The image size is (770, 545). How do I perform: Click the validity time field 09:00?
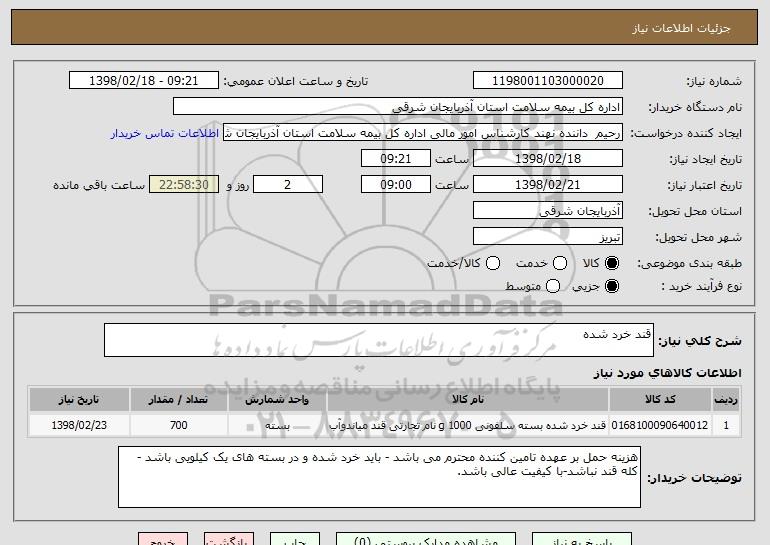pyautogui.click(x=396, y=185)
